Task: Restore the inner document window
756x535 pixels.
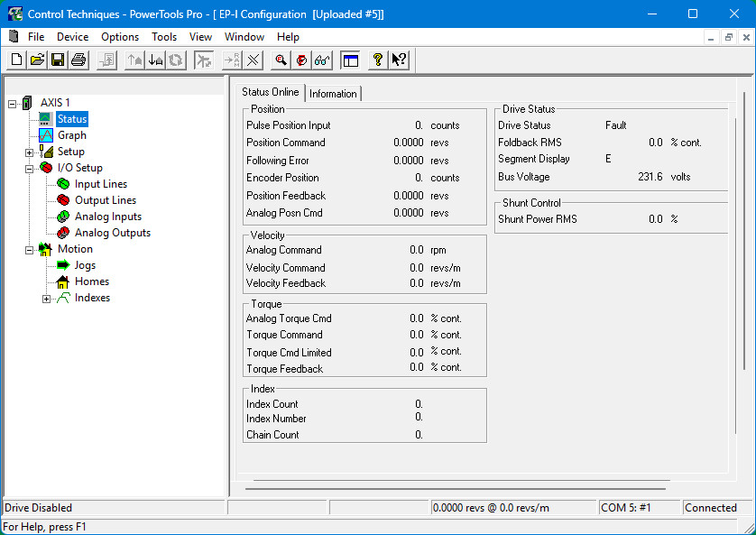Action: click(729, 37)
